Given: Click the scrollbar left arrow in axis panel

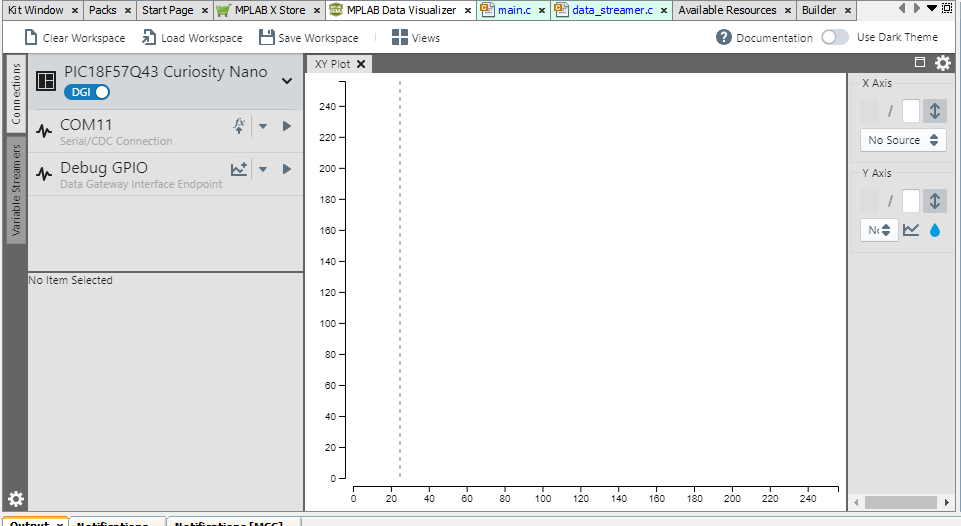Looking at the screenshot, I should tap(856, 503).
